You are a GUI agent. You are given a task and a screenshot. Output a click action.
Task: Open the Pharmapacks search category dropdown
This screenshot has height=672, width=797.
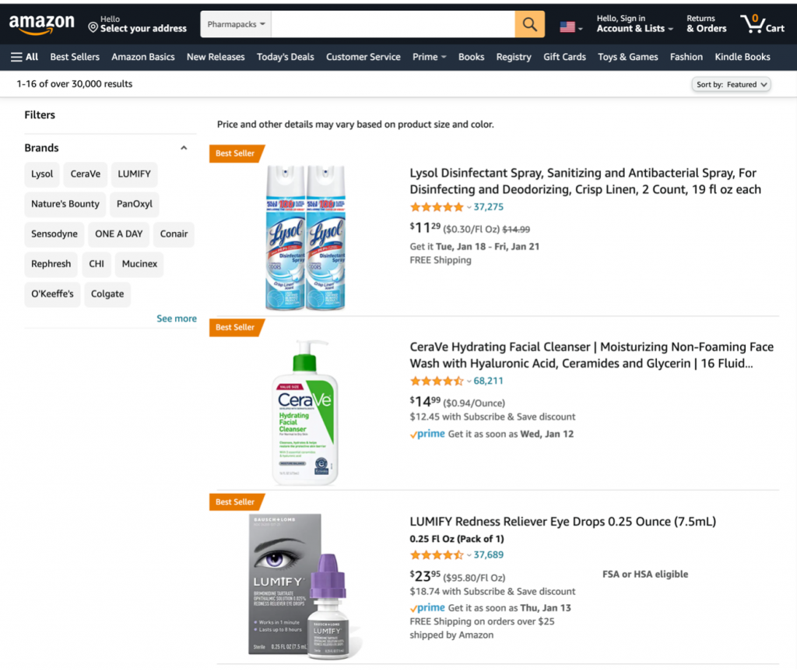236,24
